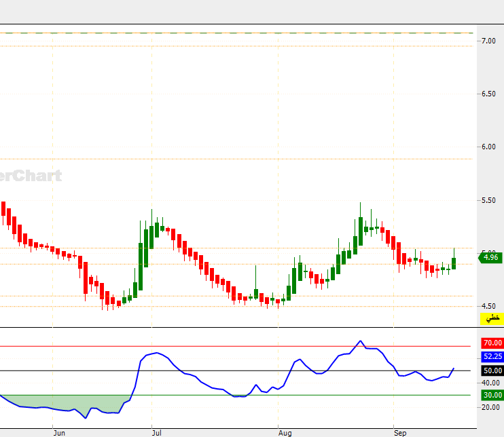Click the Aug date axis label
Screen dimensions: 504x437
pyautogui.click(x=285, y=433)
